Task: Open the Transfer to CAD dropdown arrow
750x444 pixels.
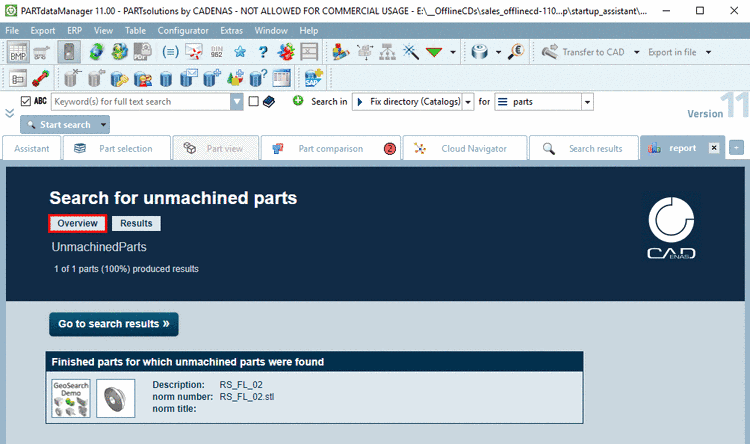Action: point(637,52)
